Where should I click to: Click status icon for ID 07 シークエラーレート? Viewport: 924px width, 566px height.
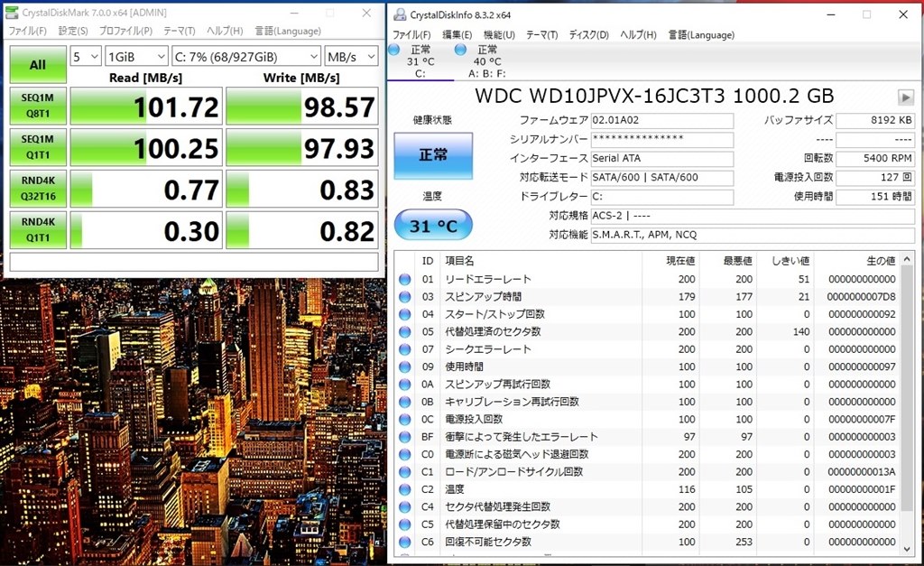coord(405,349)
